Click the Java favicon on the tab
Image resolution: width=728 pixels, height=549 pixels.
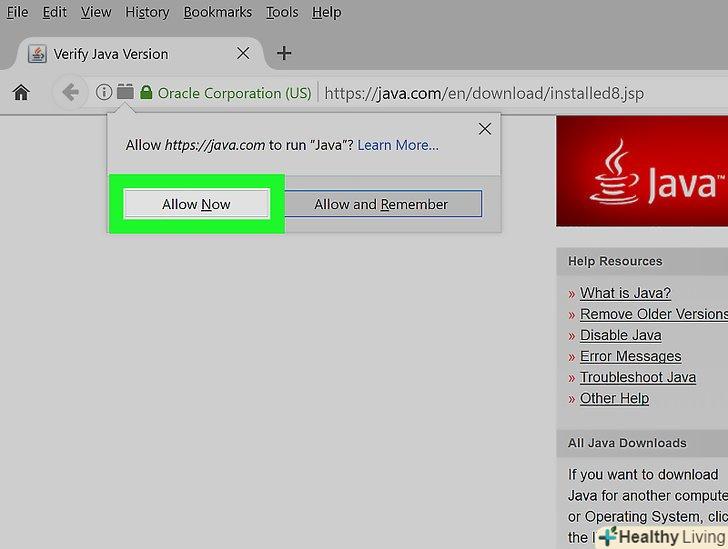point(37,54)
